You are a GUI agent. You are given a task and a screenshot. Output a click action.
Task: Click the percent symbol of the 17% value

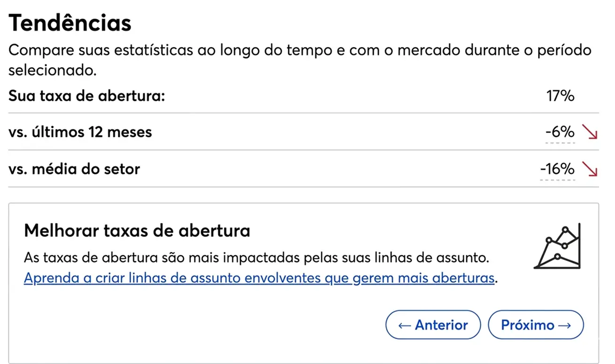tap(567, 96)
